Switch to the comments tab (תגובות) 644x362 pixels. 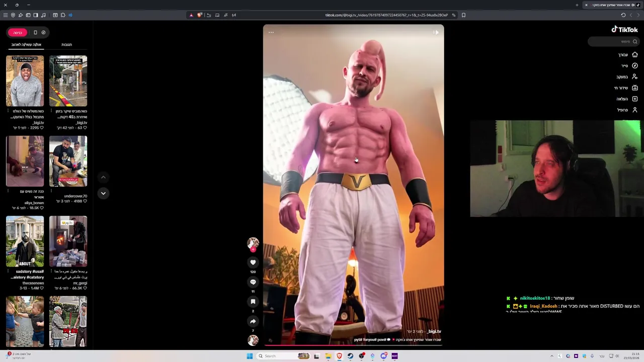point(66,45)
